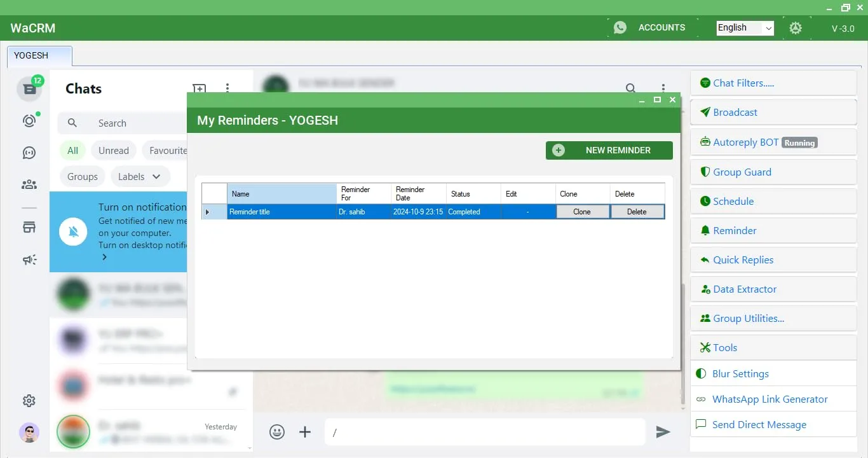Viewport: 868px width, 458px height.
Task: Select the Unread chats filter
Action: pos(114,151)
